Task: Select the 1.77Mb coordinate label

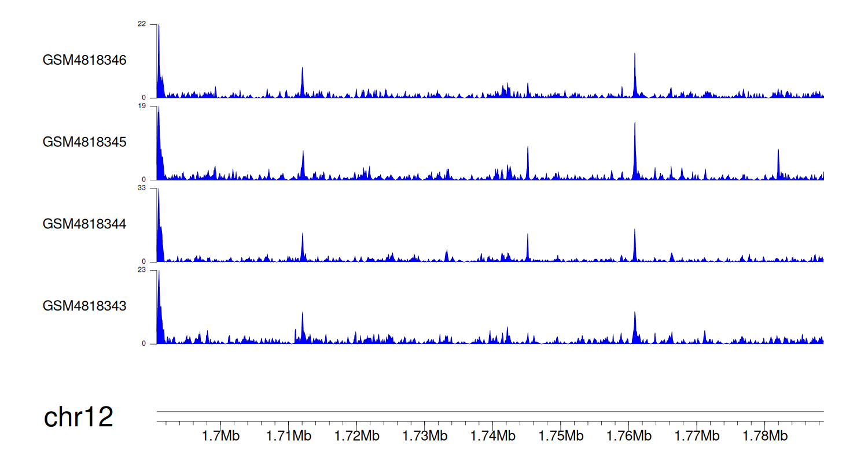Action: 696,435
